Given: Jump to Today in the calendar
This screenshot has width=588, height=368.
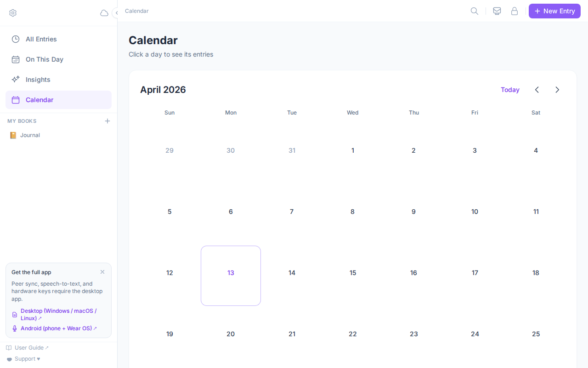Looking at the screenshot, I should point(510,90).
